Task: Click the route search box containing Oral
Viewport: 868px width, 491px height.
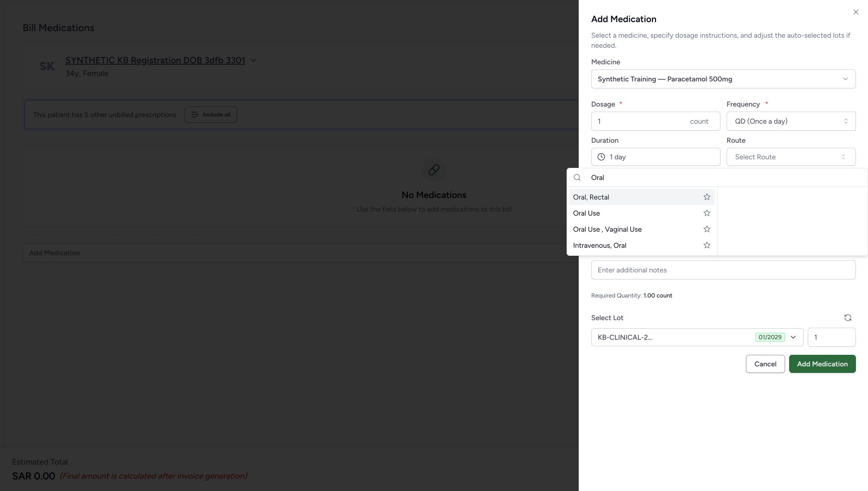Action: pos(723,177)
